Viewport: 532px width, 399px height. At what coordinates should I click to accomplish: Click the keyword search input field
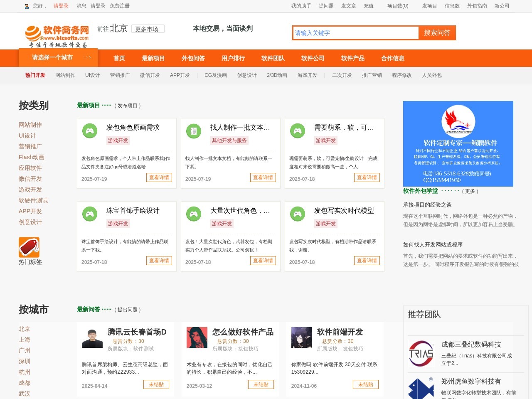[x=355, y=33]
